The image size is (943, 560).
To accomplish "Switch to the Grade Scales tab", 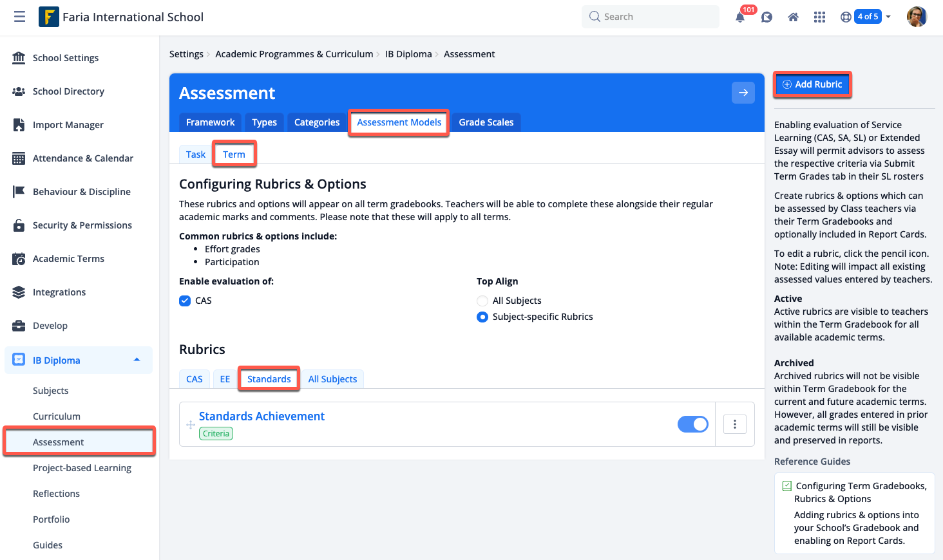I will click(x=486, y=122).
